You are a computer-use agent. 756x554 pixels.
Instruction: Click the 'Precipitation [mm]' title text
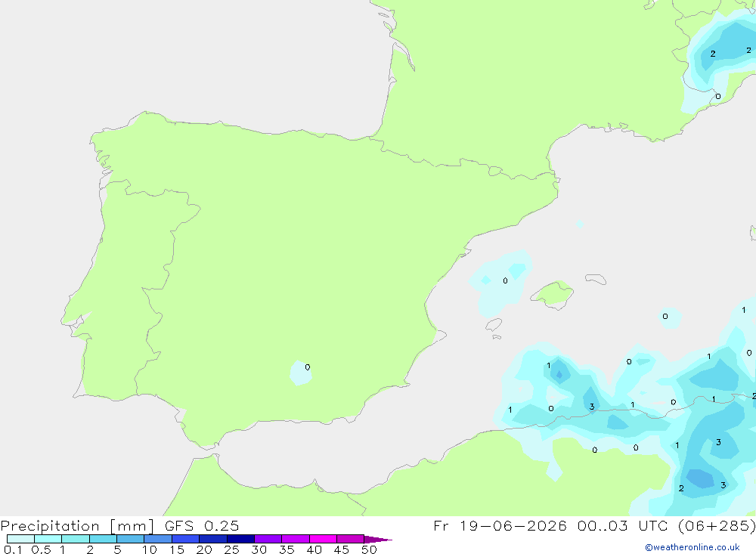[x=77, y=526]
